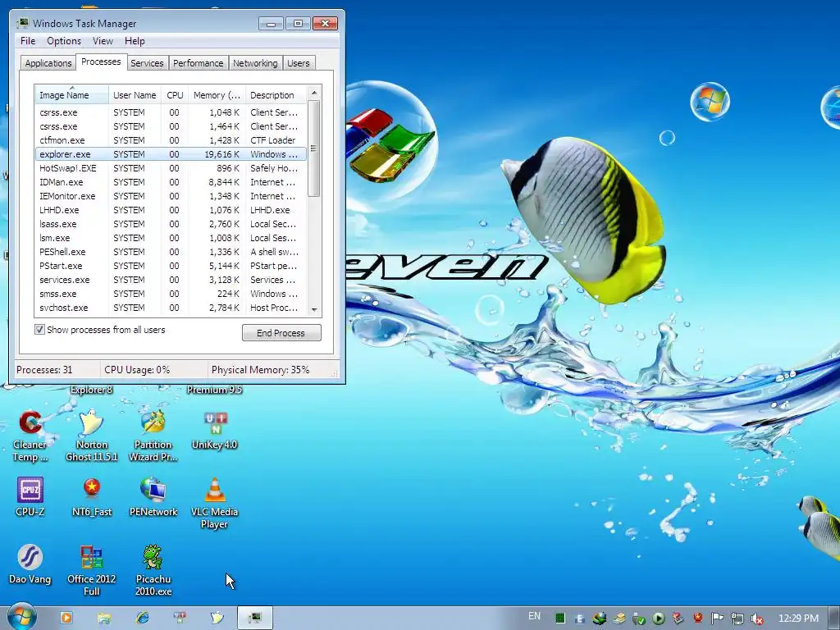Screen dimensions: 840x630
Task: Select the Picachu 2010.exe desktop icon
Action: click(153, 571)
